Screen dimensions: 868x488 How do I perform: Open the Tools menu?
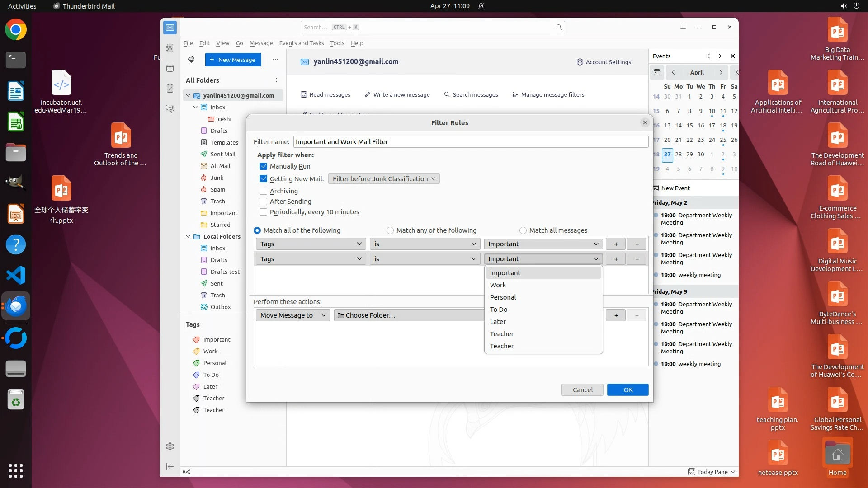coord(337,43)
